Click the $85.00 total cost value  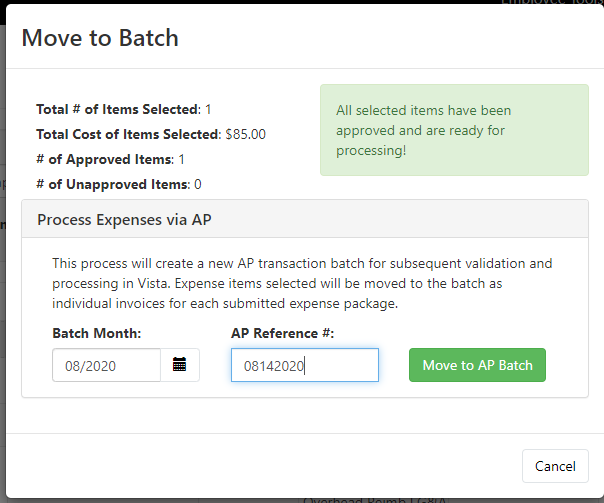click(x=245, y=134)
